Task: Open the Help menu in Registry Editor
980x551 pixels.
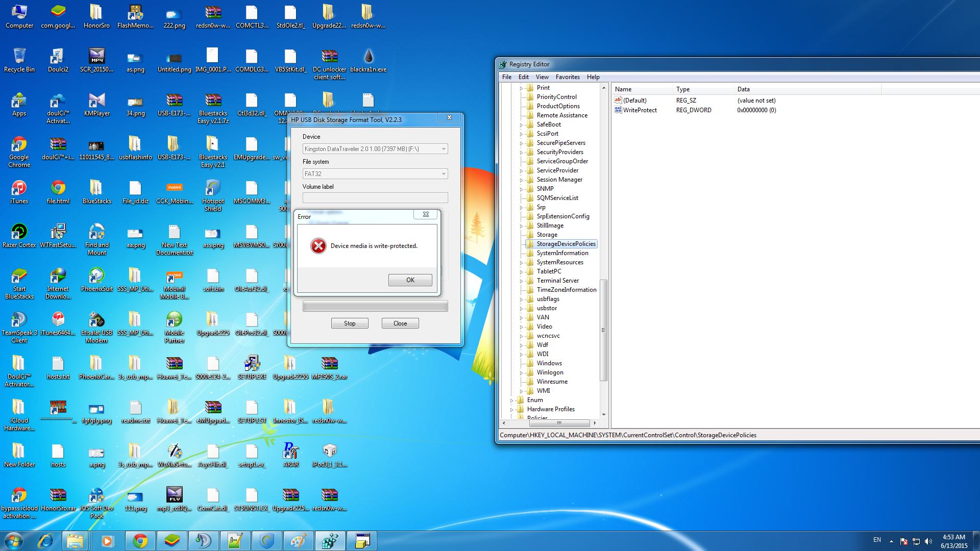Action: [x=593, y=77]
